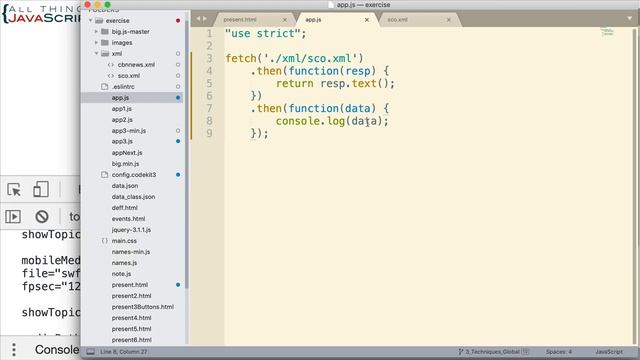Screen dimensions: 640x360
Task: Click the minimap in the editor
Action: click(607, 32)
